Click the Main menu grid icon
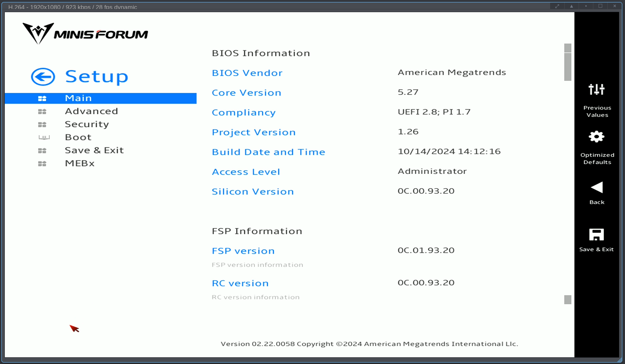625x364 pixels. pyautogui.click(x=43, y=98)
